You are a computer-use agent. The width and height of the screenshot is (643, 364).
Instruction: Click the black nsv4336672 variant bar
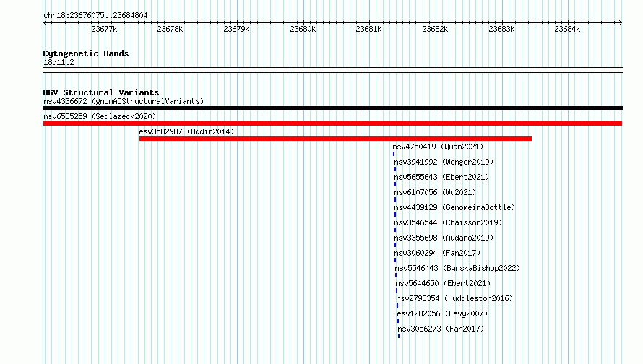point(332,108)
